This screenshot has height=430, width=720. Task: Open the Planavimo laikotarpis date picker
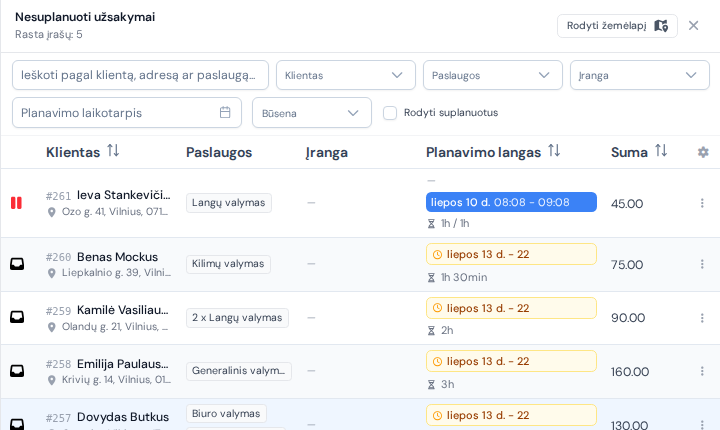coord(127,113)
